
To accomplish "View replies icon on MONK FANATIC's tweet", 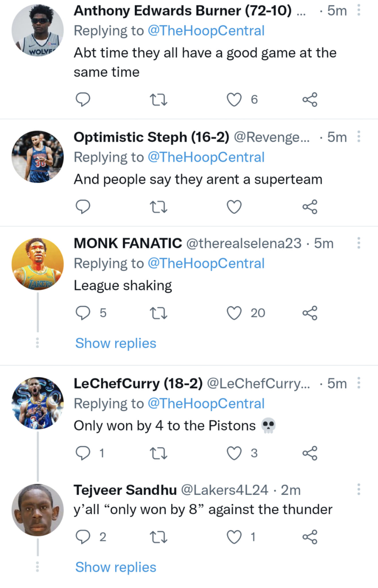I will click(83, 313).
